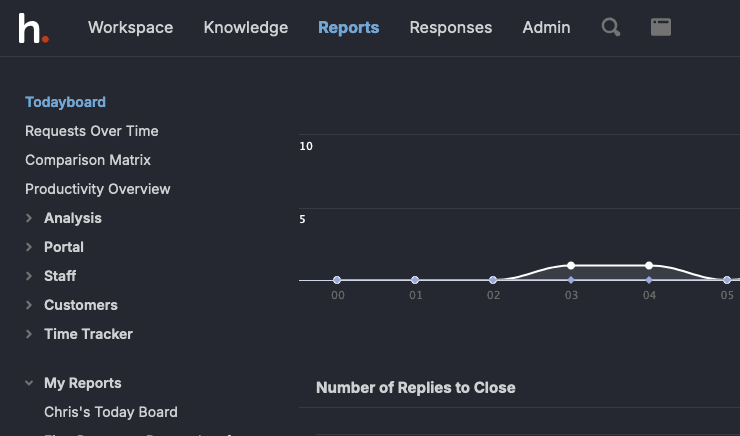This screenshot has height=436, width=740.
Task: Expand the Staff report group
Action: [59, 276]
